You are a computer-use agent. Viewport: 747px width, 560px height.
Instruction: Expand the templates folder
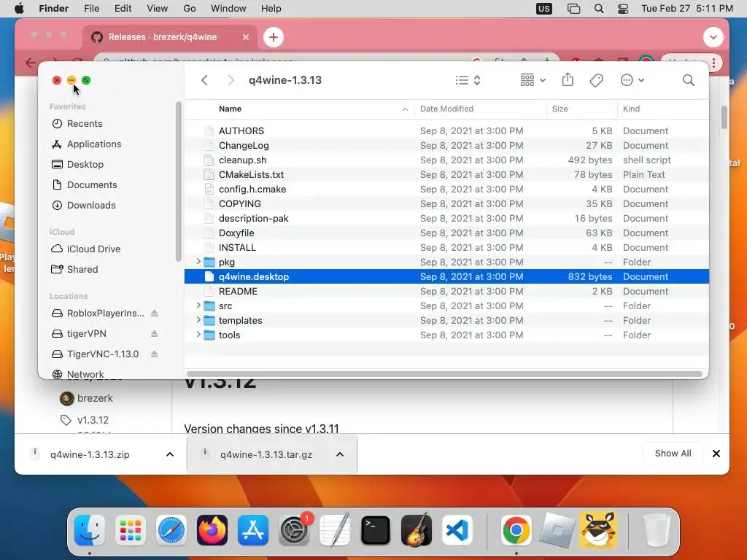point(198,321)
